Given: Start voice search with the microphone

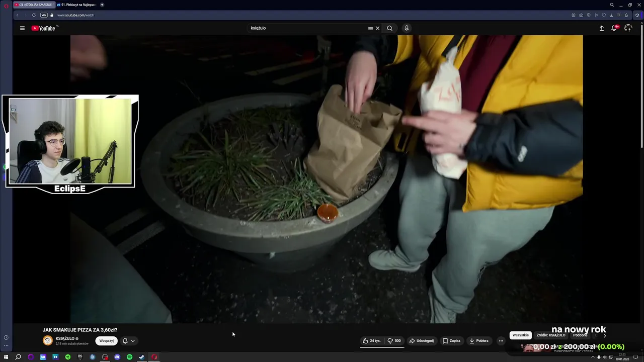Looking at the screenshot, I should [407, 28].
